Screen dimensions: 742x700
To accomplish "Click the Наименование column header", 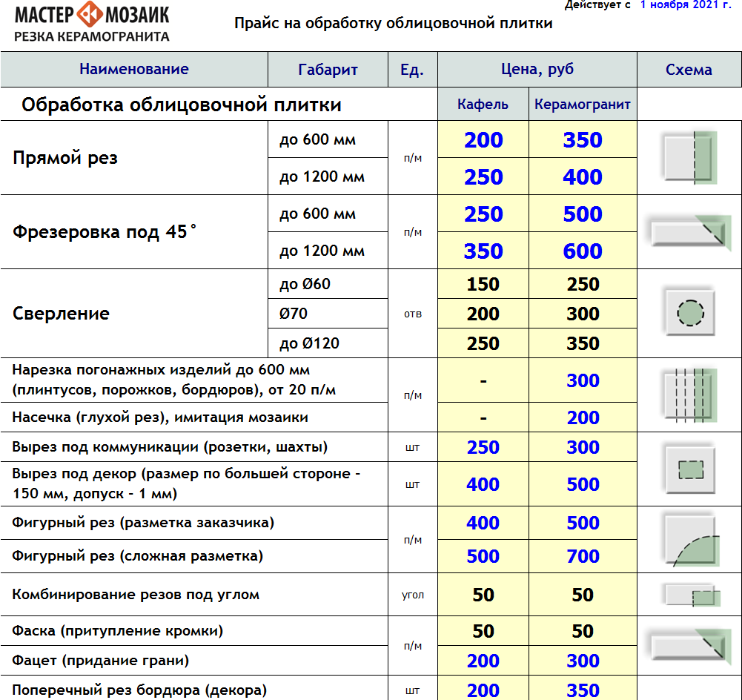I will click(134, 70).
